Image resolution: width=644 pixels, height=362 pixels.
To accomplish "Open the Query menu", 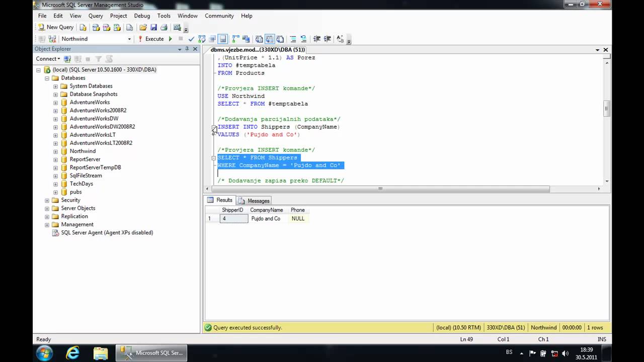I will pos(96,16).
